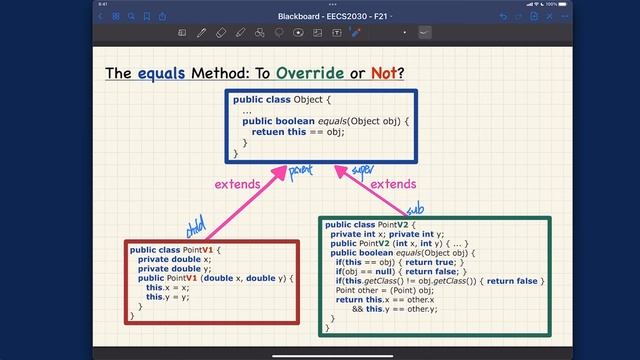Tap the Wi-Fi indicator in status bar
This screenshot has width=640, height=360.
[536, 4]
